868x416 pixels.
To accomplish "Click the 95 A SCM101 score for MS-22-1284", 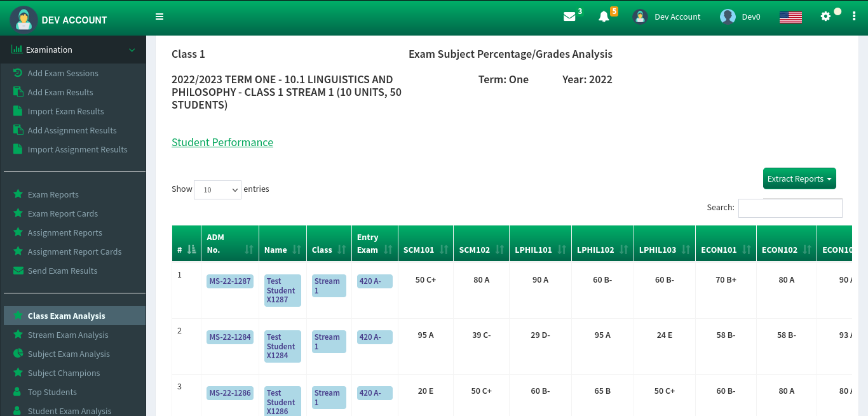I will click(x=426, y=335).
